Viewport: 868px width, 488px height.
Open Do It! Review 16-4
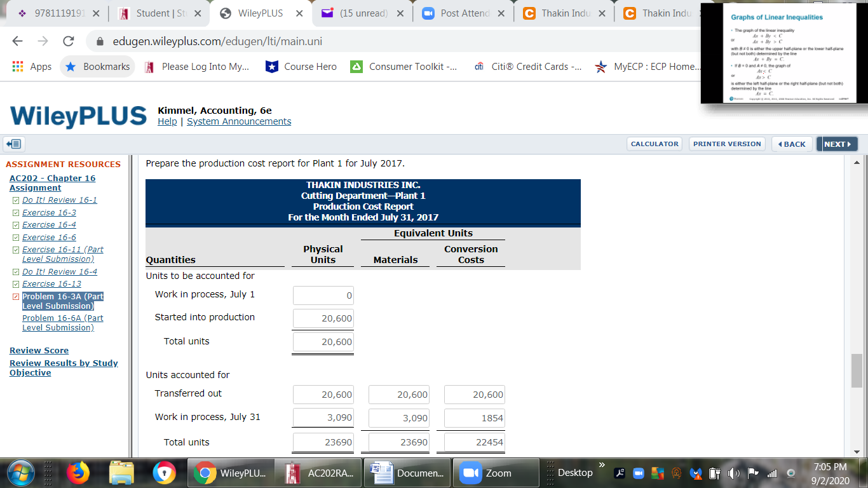pos(60,272)
